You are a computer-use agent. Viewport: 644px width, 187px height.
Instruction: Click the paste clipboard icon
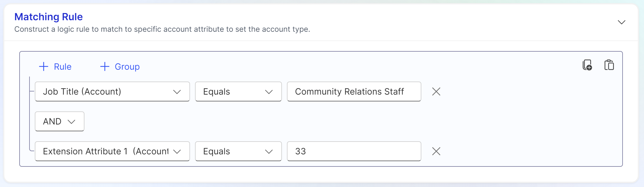click(609, 65)
